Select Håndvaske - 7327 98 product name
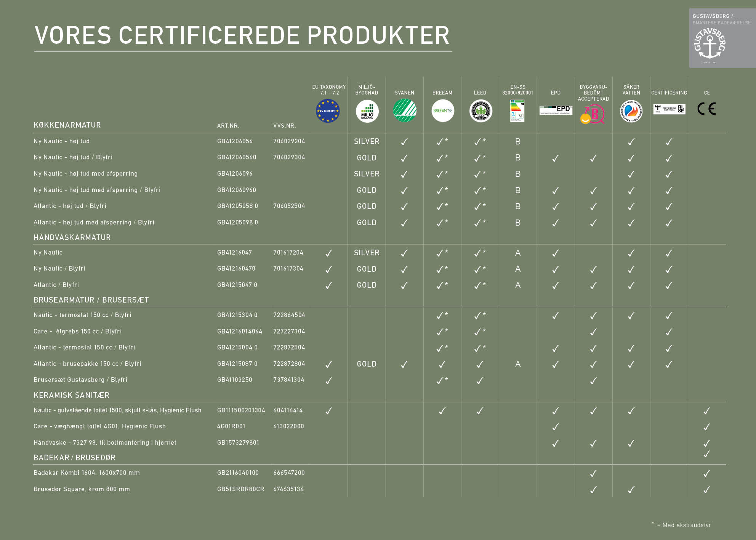The image size is (756, 540). (105, 442)
